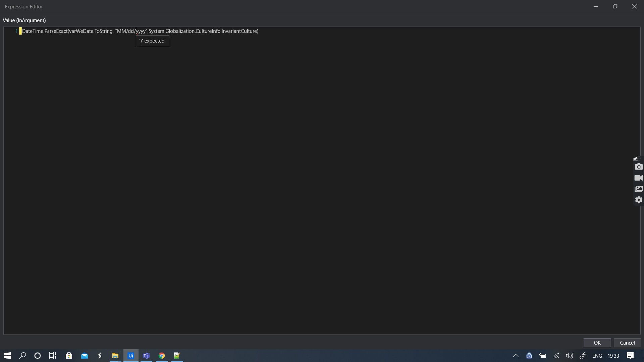Screen dimensions: 644x362
Task: Click the UiPath Studio taskbar icon
Action: pos(131,356)
